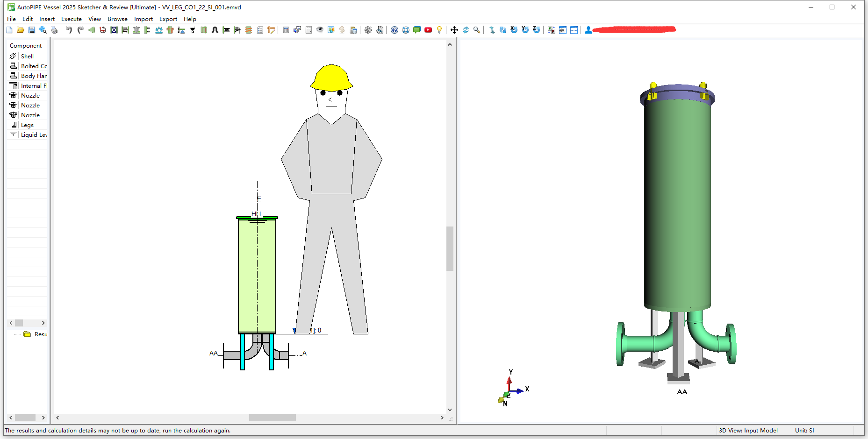868x439 pixels.
Task: Open the Import menu
Action: click(143, 19)
